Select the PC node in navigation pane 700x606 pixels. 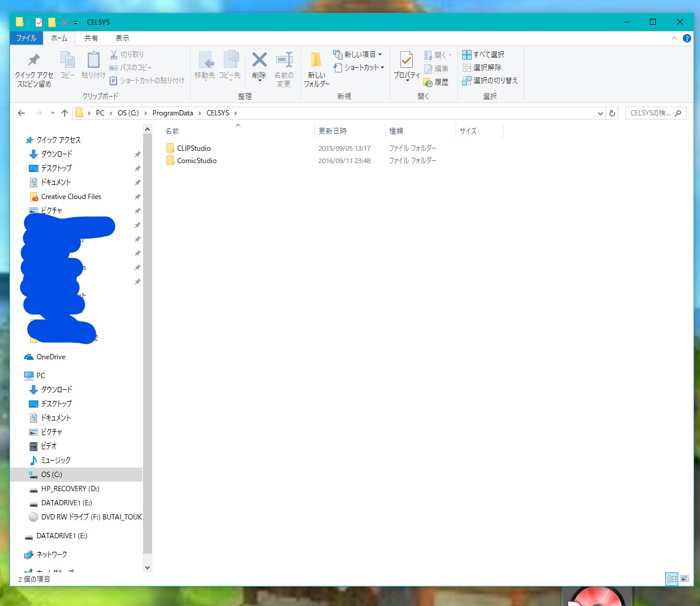[x=41, y=376]
